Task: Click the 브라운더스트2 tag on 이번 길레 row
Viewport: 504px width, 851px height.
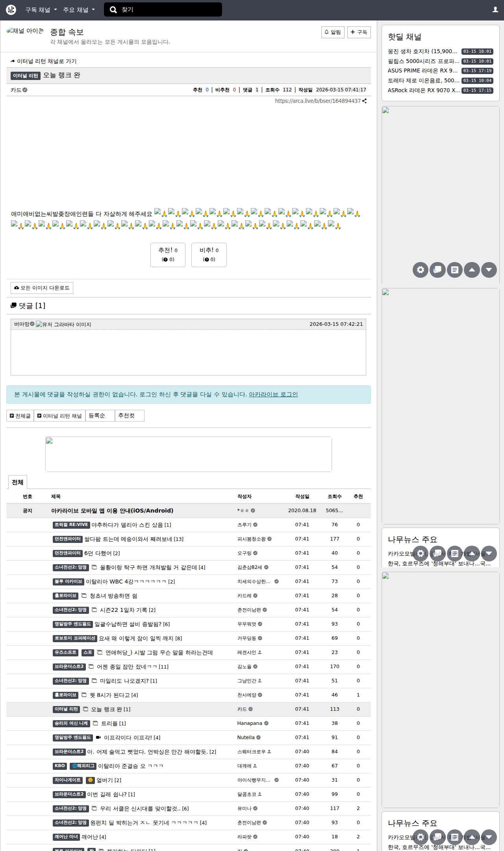Action: 69,794
